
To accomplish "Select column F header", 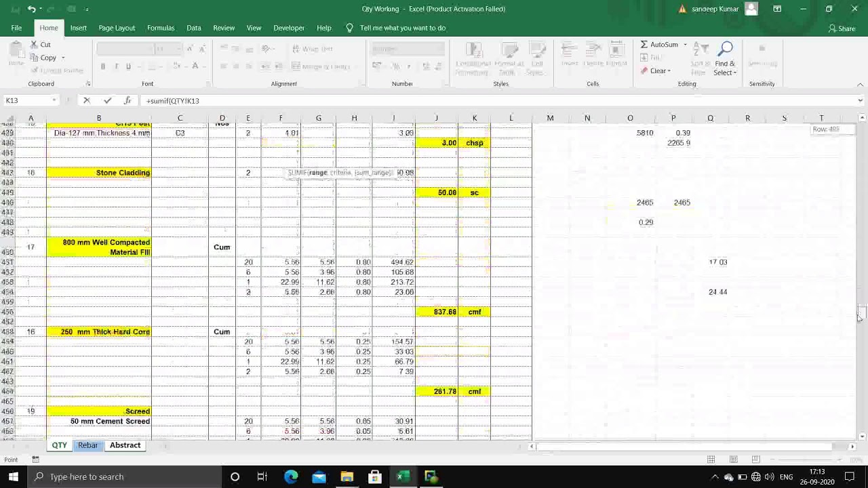I will point(281,119).
